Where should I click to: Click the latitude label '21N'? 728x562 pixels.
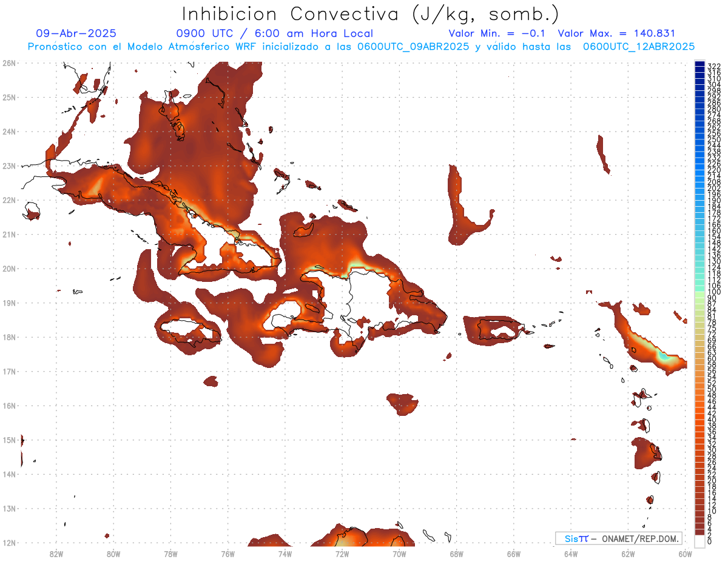pyautogui.click(x=9, y=235)
